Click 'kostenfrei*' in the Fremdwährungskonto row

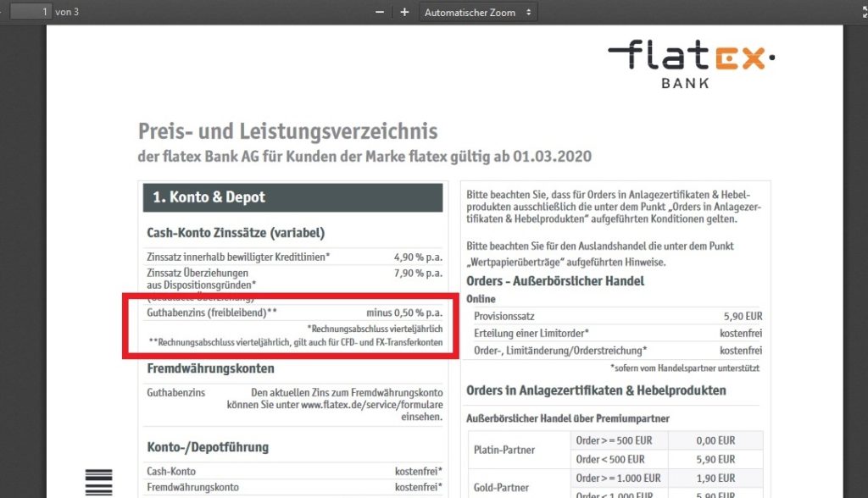pos(419,488)
